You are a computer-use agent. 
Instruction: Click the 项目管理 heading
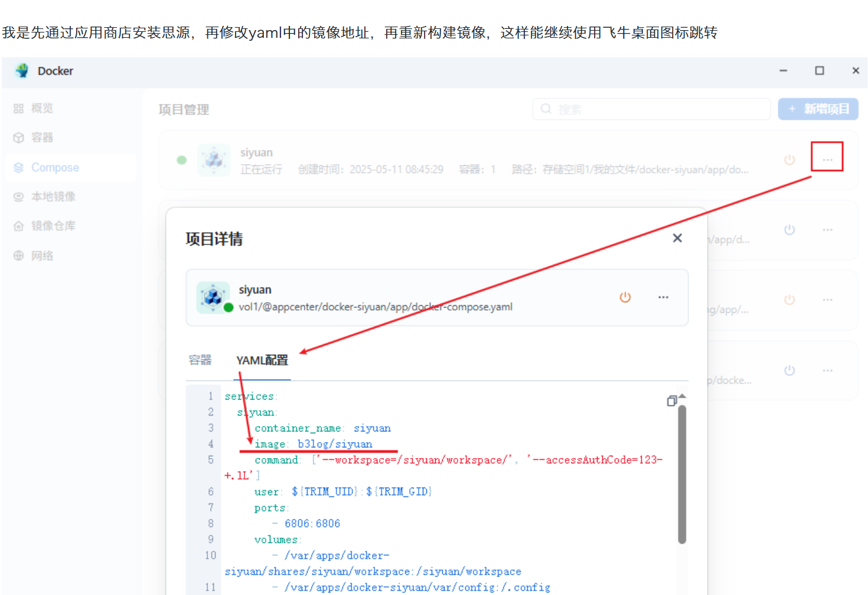tap(184, 110)
